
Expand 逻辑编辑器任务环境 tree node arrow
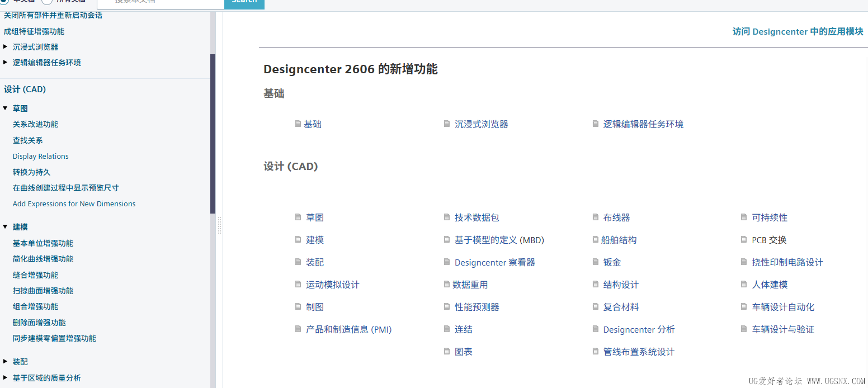[x=6, y=62]
